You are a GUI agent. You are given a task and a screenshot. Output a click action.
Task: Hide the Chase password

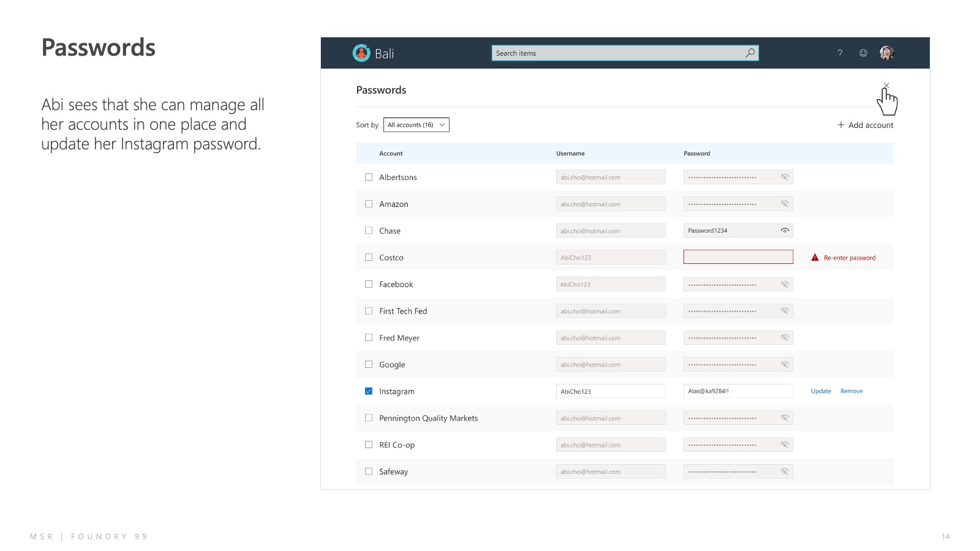(785, 231)
